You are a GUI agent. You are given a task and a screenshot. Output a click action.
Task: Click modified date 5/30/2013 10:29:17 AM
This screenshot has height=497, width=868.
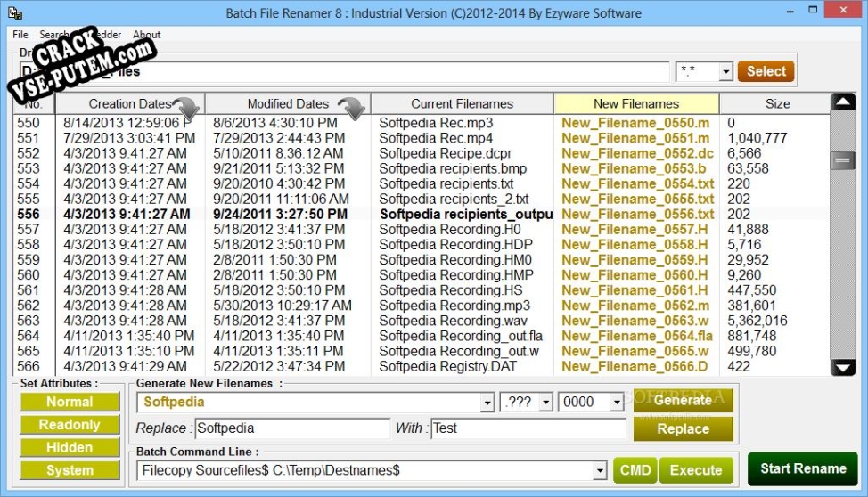[x=283, y=306]
